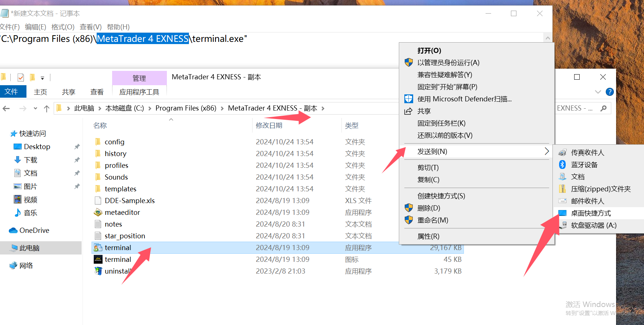Click the search magnifier icon in Explorer
This screenshot has width=644, height=325.
(603, 108)
